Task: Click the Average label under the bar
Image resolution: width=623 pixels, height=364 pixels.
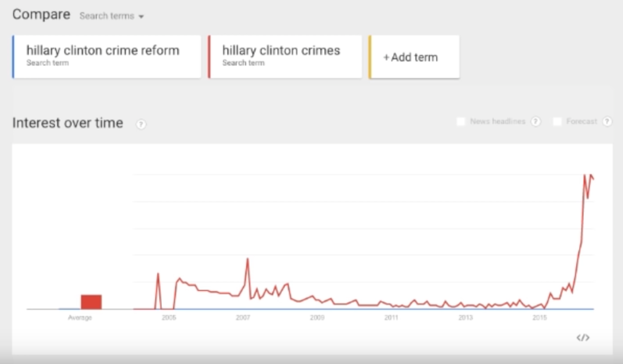Action: click(80, 318)
